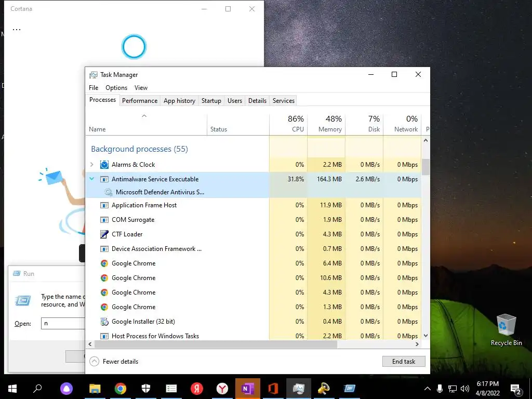Click the Open input field in Run dialog

(63, 323)
